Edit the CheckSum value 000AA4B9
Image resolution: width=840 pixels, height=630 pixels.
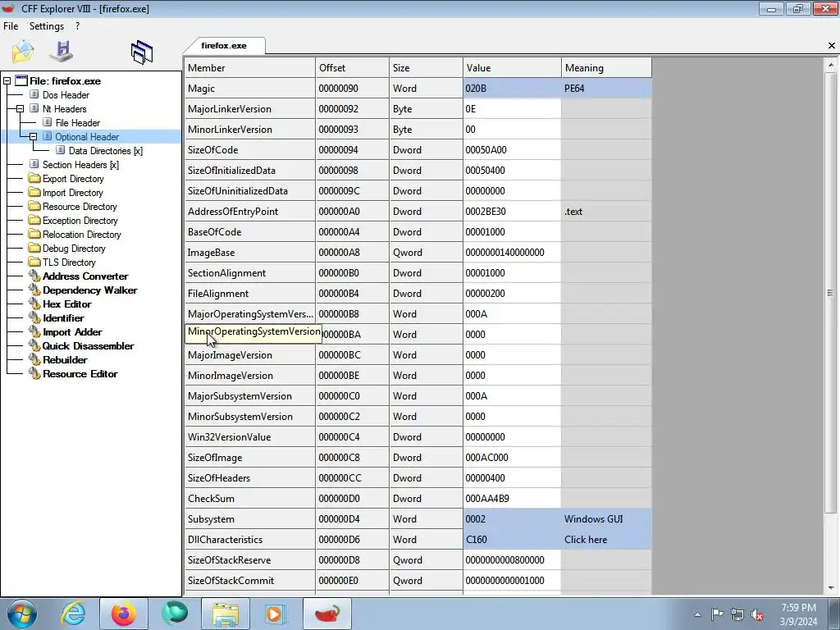coord(512,498)
